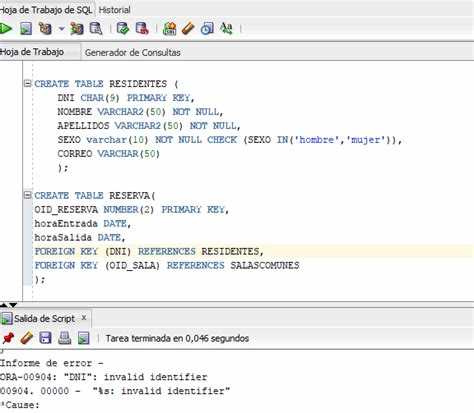Open SQL history clock icon
Viewport: 474px width, 413px height.
click(x=207, y=29)
